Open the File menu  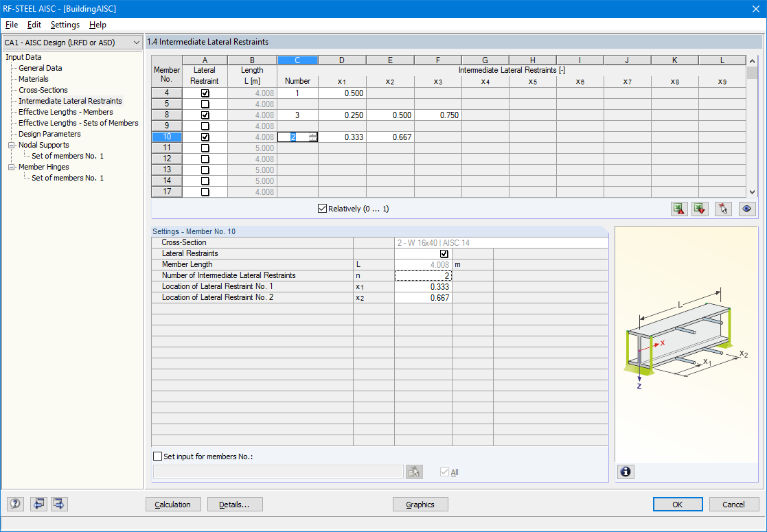pos(12,25)
